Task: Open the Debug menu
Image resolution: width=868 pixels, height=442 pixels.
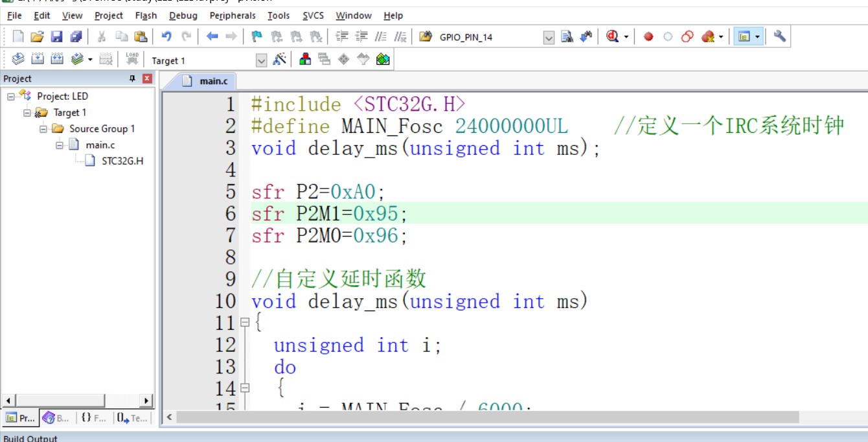Action: tap(183, 15)
